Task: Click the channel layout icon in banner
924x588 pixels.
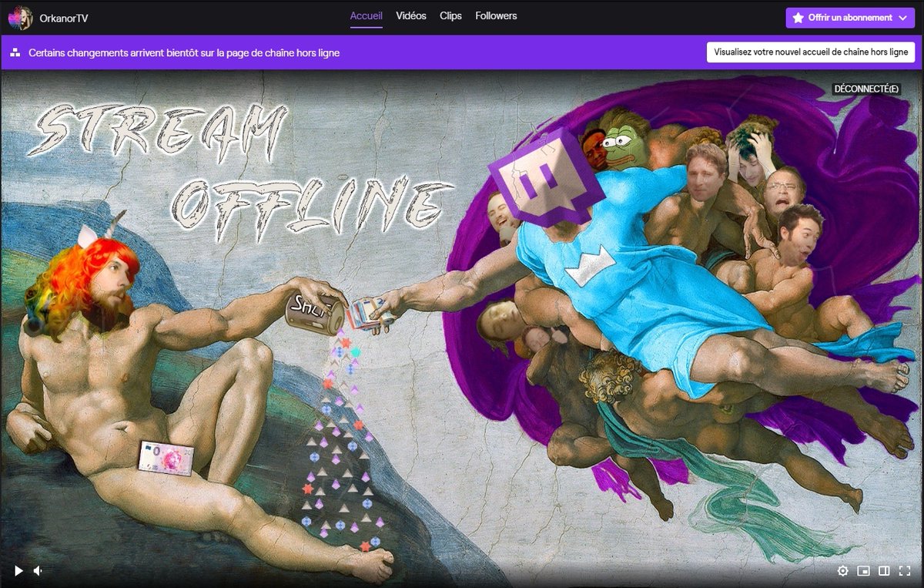Action: tap(15, 52)
